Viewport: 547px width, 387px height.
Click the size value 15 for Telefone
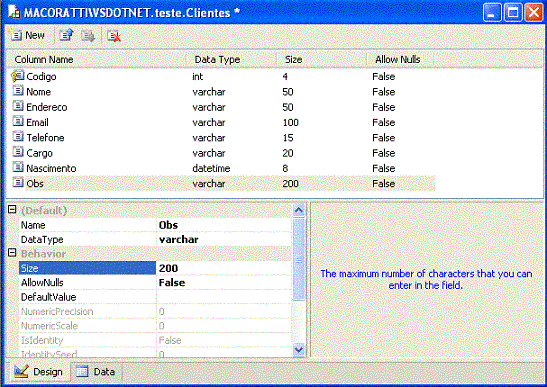pyautogui.click(x=288, y=138)
